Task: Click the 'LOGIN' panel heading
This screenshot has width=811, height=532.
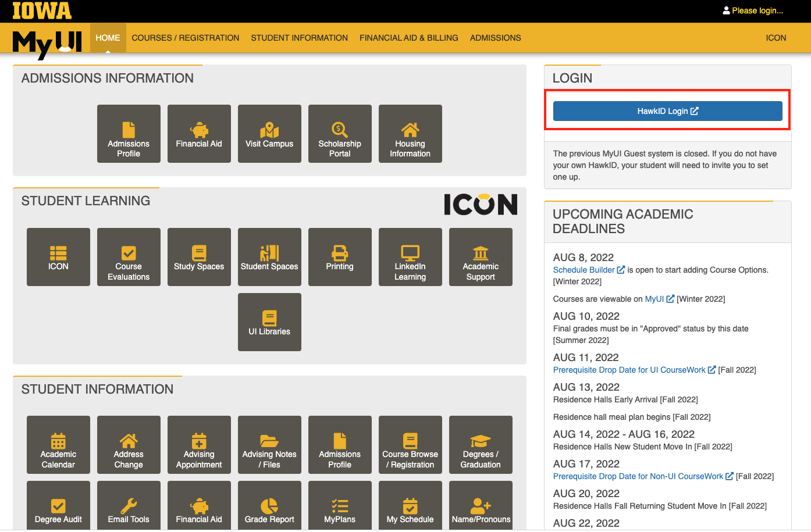Action: 572,78
